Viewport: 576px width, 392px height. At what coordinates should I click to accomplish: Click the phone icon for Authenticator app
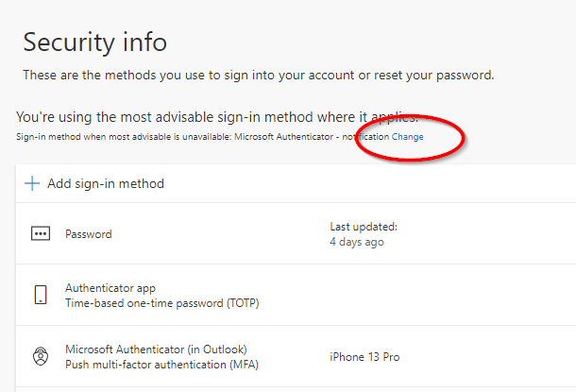coord(41,295)
